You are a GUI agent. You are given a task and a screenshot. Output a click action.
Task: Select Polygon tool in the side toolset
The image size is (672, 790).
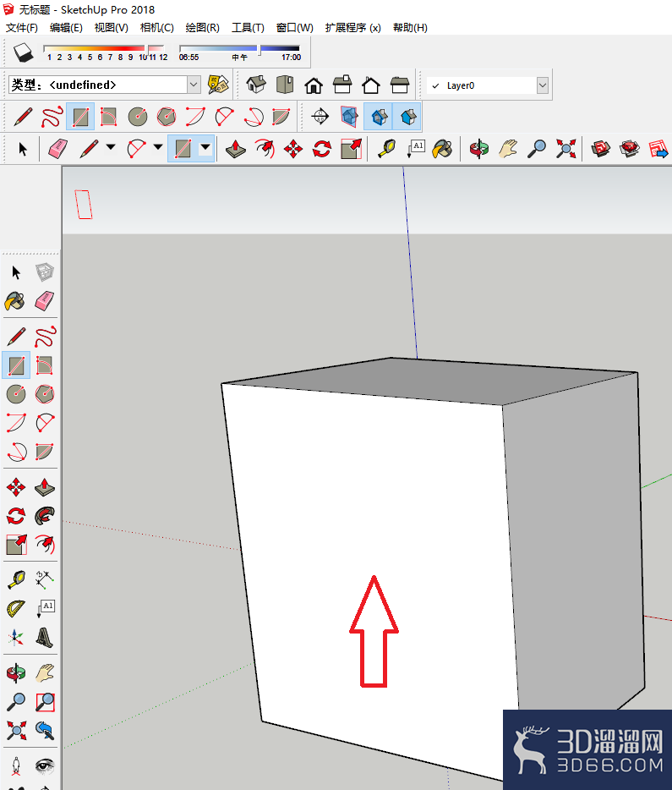pos(45,394)
